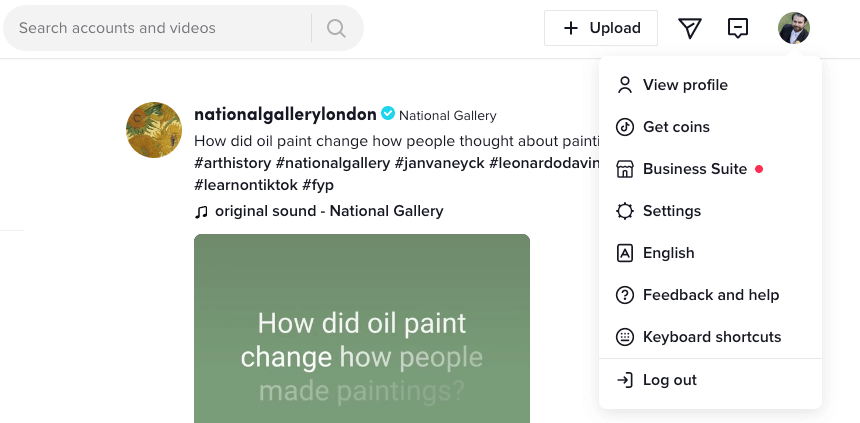The width and height of the screenshot is (860, 423).
Task: Click the Log out arrow icon
Action: tap(625, 380)
